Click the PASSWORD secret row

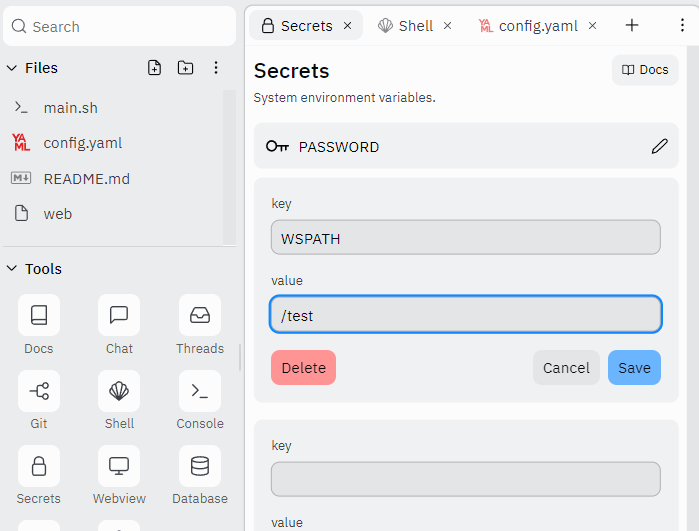point(466,146)
